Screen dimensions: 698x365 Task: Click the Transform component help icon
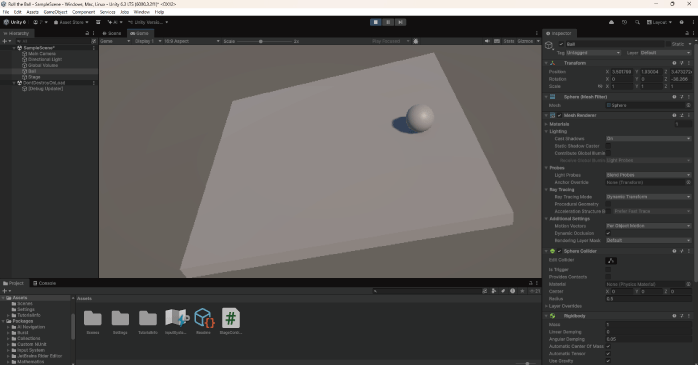pyautogui.click(x=674, y=63)
